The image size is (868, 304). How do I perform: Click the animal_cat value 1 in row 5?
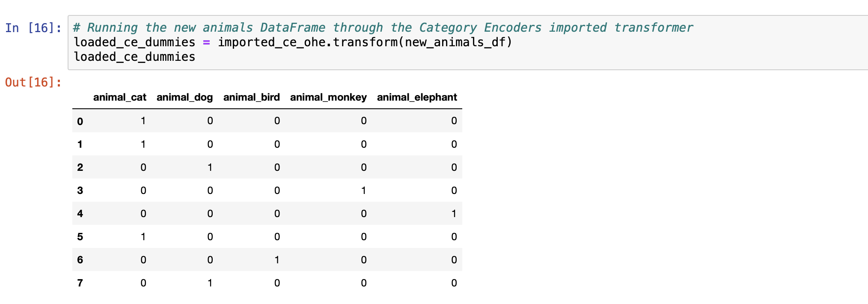pyautogui.click(x=143, y=237)
